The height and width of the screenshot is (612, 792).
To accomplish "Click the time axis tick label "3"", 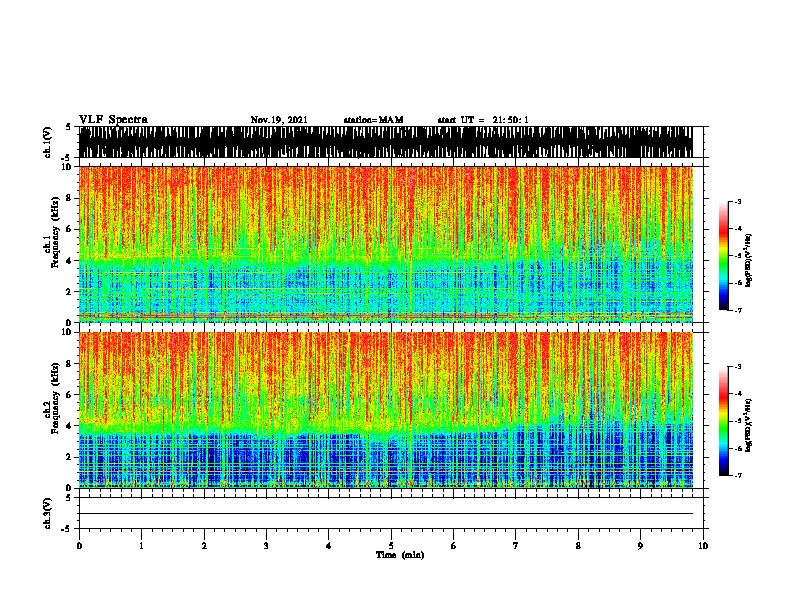I will [x=267, y=546].
